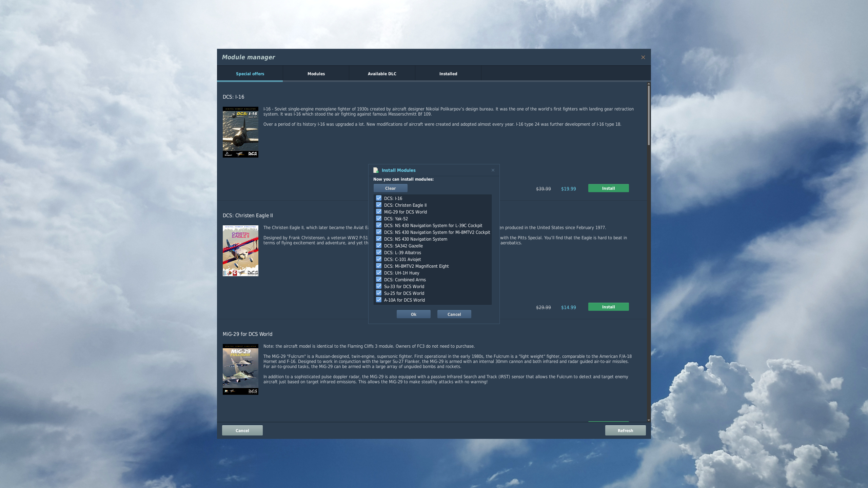Close the Module manager window
The height and width of the screenshot is (488, 868).
pyautogui.click(x=643, y=57)
